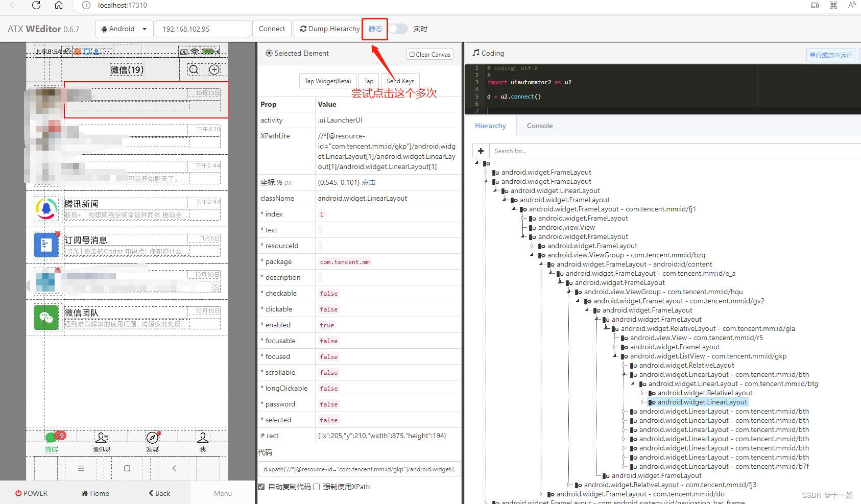861x504 pixels.
Task: Click the 微信(19) header title
Action: [x=127, y=70]
